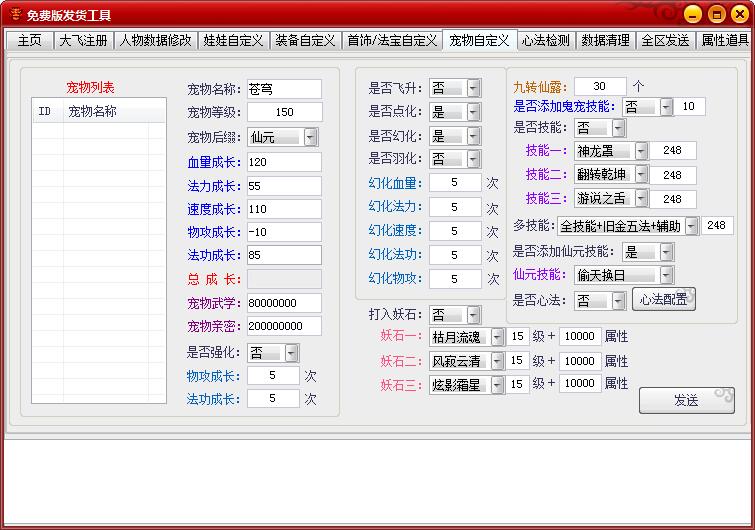Click the app icon in the title bar
The height and width of the screenshot is (530, 755).
click(14, 14)
